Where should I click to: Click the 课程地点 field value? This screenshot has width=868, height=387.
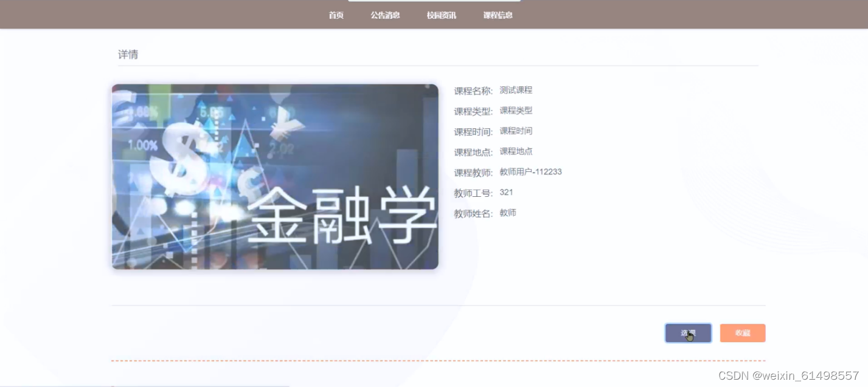516,151
